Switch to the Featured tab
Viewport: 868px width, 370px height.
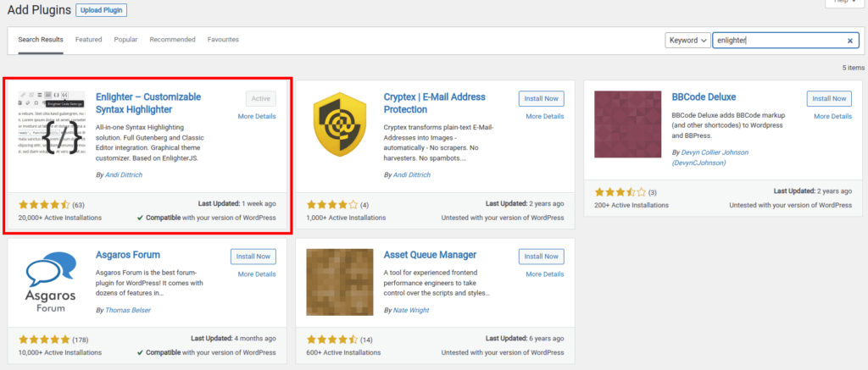[x=88, y=40]
